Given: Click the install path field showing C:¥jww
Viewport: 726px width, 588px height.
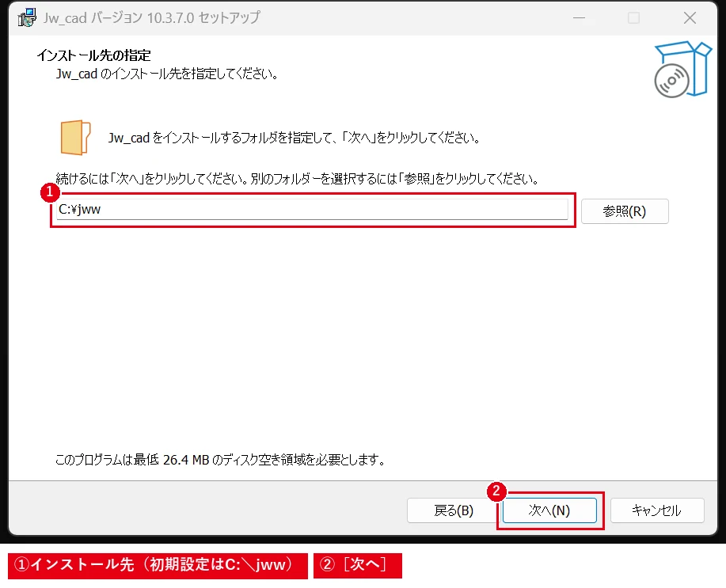Looking at the screenshot, I should 312,209.
